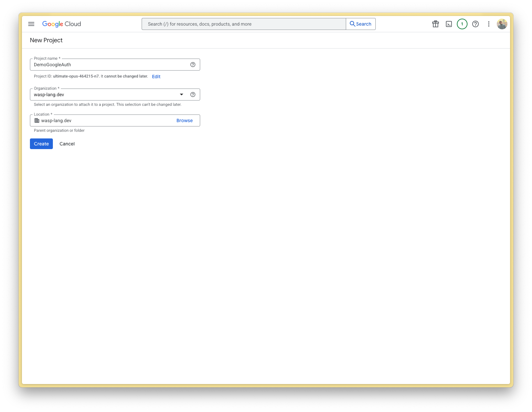The height and width of the screenshot is (412, 532).
Task: Click Create to make the project
Action: coord(41,143)
